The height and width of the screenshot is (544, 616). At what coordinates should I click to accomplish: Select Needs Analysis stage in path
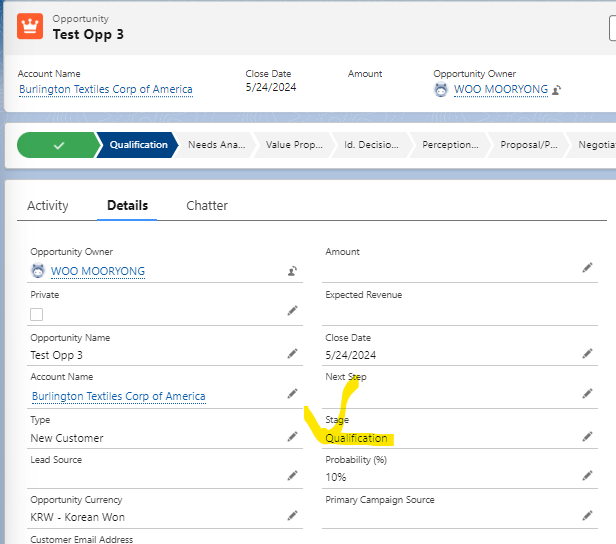click(x=216, y=145)
